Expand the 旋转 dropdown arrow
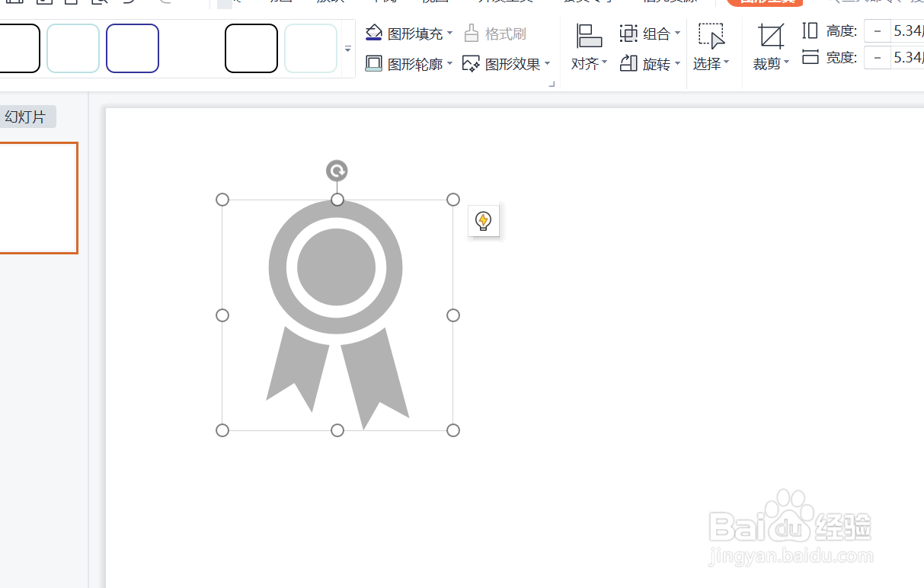 tap(677, 64)
